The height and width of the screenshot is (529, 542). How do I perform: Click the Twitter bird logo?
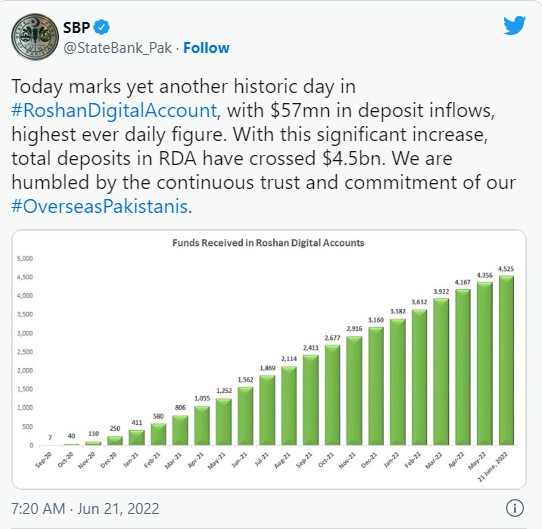[514, 25]
